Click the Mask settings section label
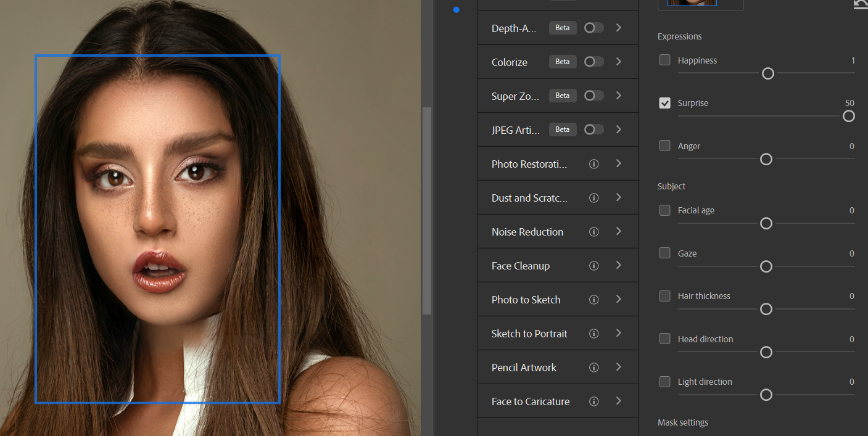This screenshot has width=868, height=436. (x=682, y=422)
